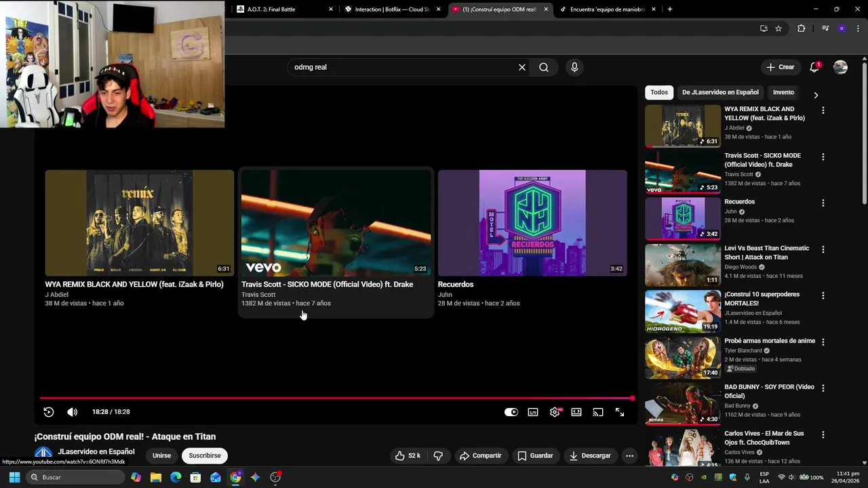The image size is (868, 488).
Task: Click the Crear create button
Action: [x=780, y=67]
